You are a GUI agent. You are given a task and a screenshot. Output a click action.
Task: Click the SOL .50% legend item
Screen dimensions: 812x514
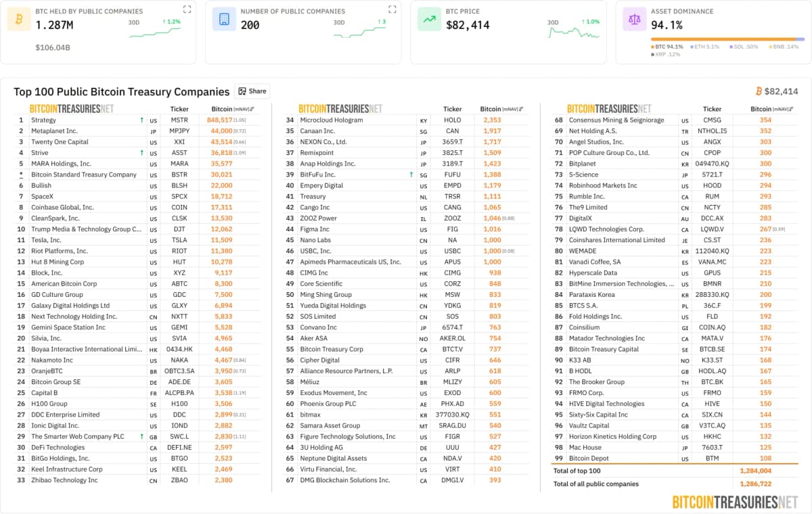744,47
